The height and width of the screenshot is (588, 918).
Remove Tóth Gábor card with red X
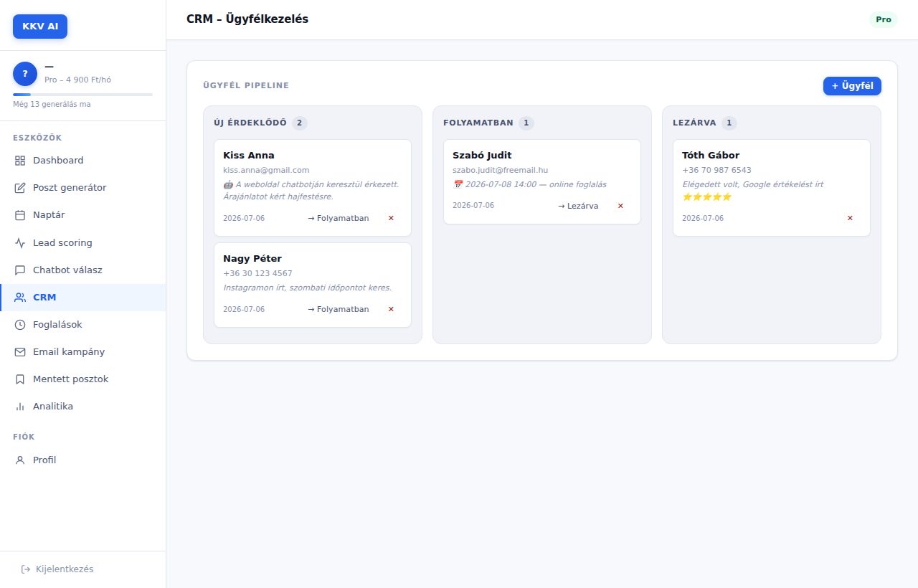(850, 218)
